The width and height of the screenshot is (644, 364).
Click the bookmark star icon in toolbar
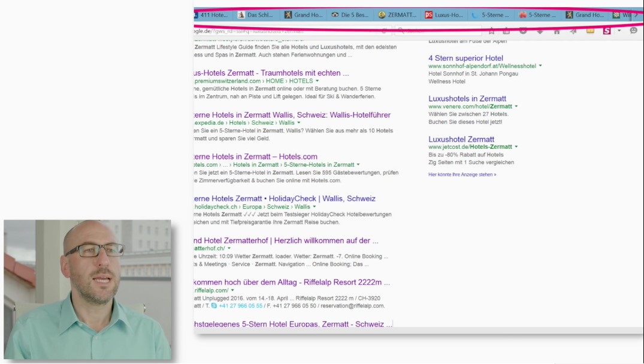tap(491, 31)
